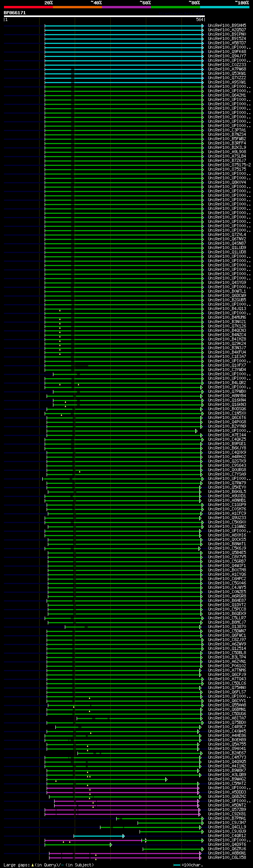Open hit UniRef100_B5FWB2

pos(227,139)
